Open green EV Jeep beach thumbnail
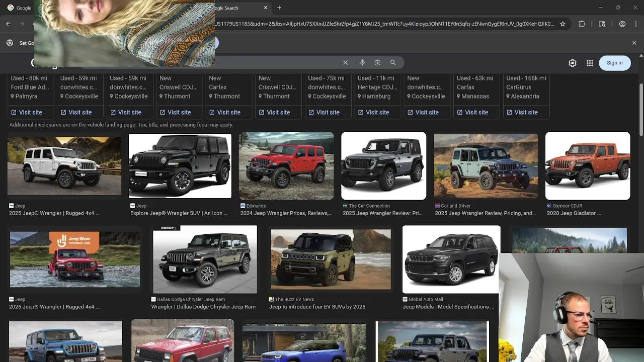Viewport: 644px width, 362px height. [331, 259]
